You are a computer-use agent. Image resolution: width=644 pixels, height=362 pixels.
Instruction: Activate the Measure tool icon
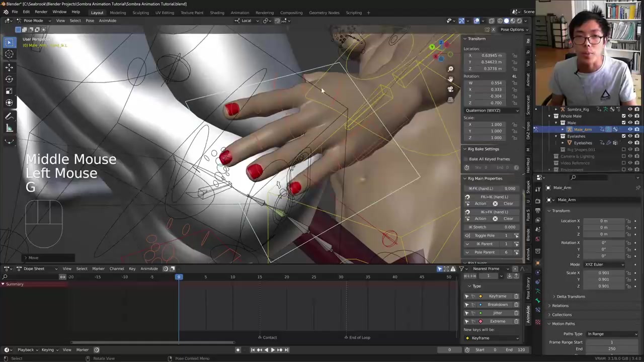[x=9, y=129]
